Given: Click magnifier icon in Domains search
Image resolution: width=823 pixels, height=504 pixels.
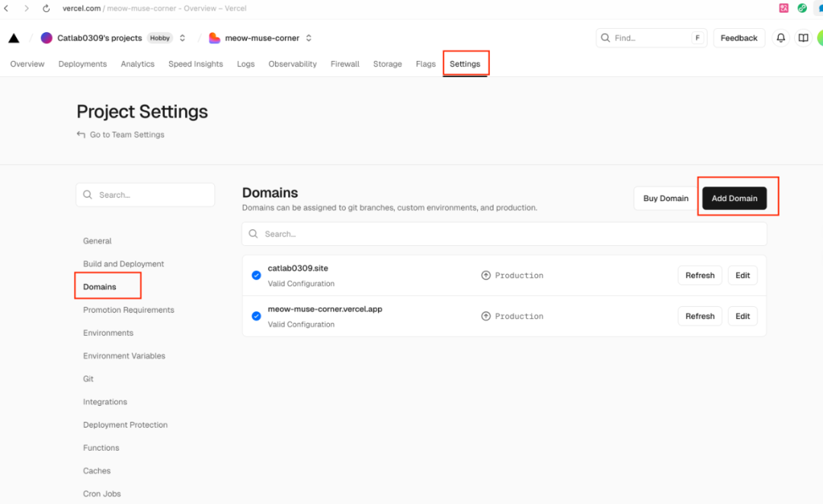Looking at the screenshot, I should click(x=253, y=234).
